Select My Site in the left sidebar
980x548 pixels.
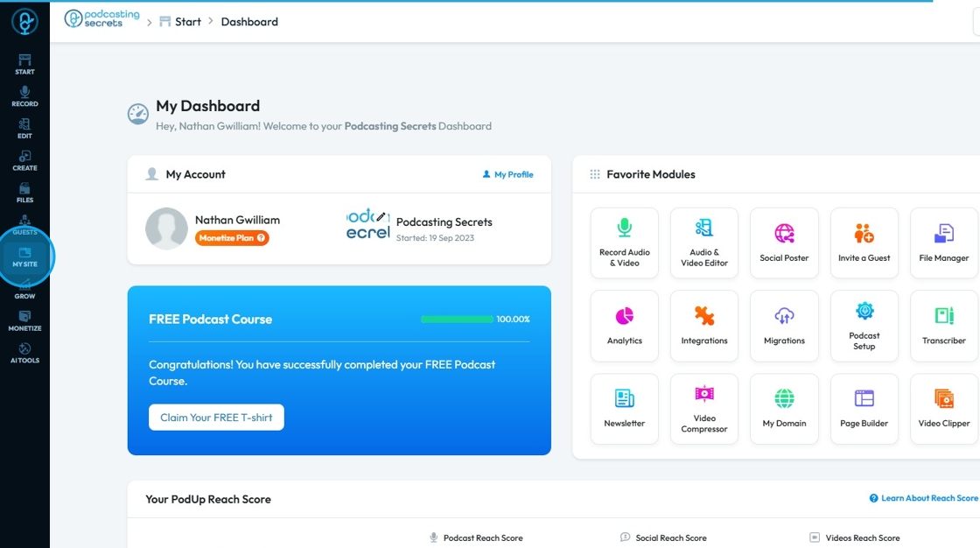[25, 257]
